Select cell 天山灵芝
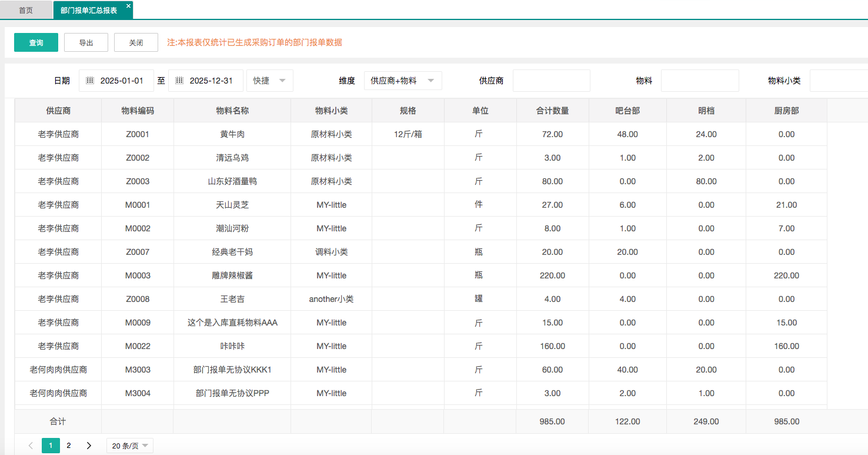This screenshot has width=868, height=455. (x=232, y=205)
